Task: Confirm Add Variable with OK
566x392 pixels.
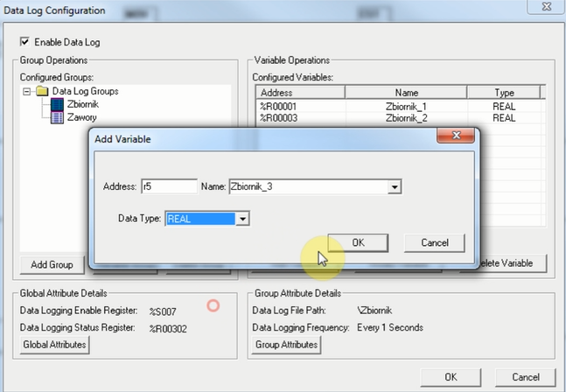Action: [x=358, y=242]
